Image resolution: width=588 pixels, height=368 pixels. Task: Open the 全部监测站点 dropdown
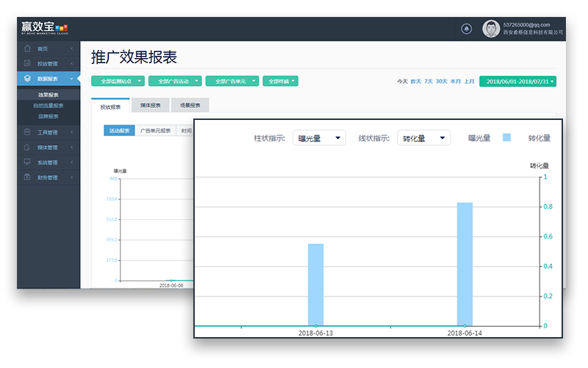pyautogui.click(x=118, y=81)
